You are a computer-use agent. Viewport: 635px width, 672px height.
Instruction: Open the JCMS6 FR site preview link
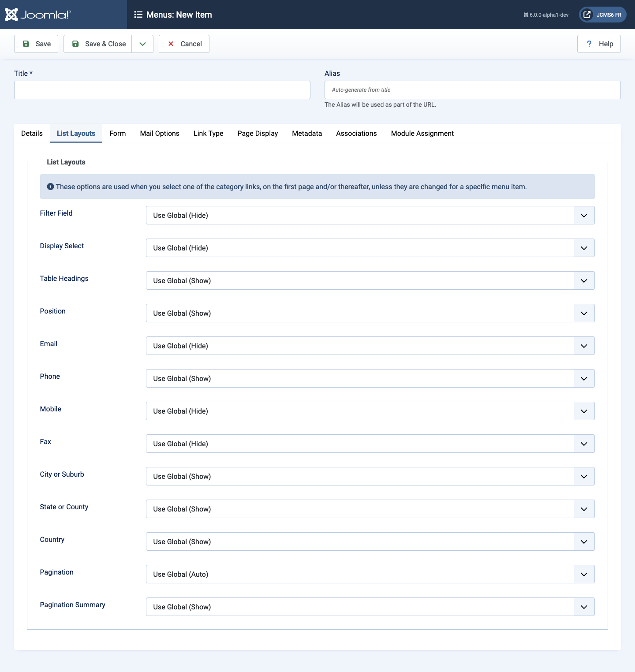point(602,15)
